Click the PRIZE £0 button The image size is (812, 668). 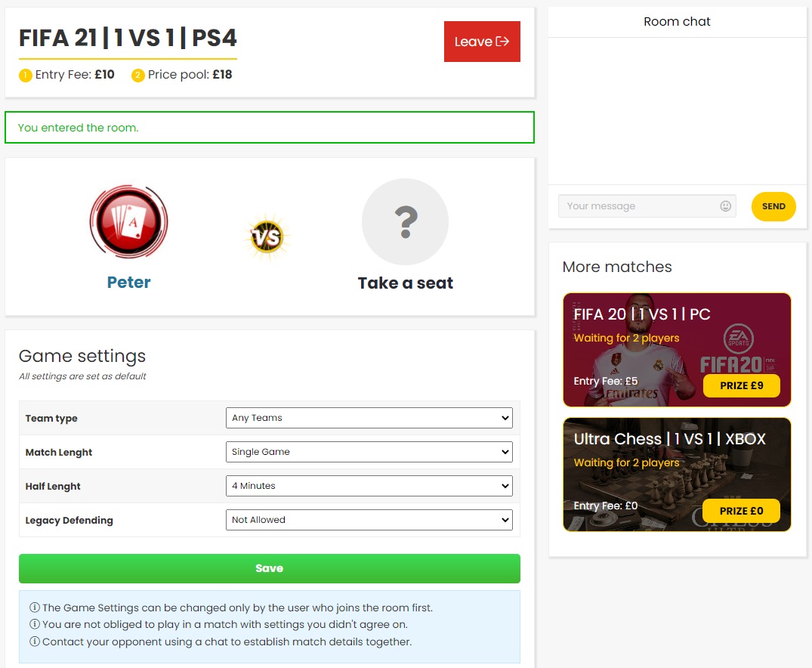tap(741, 511)
